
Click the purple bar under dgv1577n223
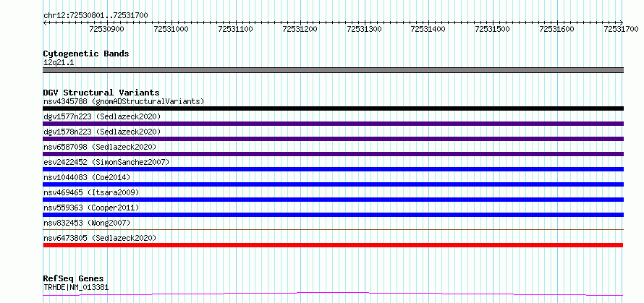click(x=333, y=124)
